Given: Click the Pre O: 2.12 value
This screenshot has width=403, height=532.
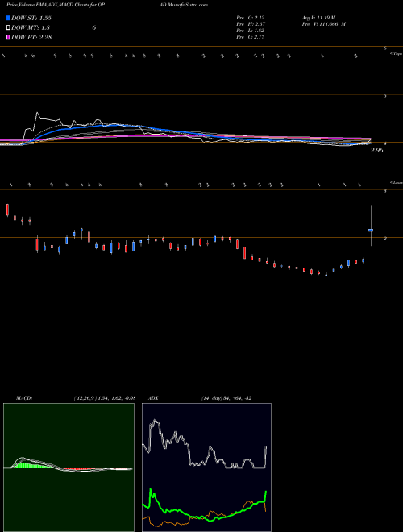Looking at the screenshot, I should coord(251,18).
